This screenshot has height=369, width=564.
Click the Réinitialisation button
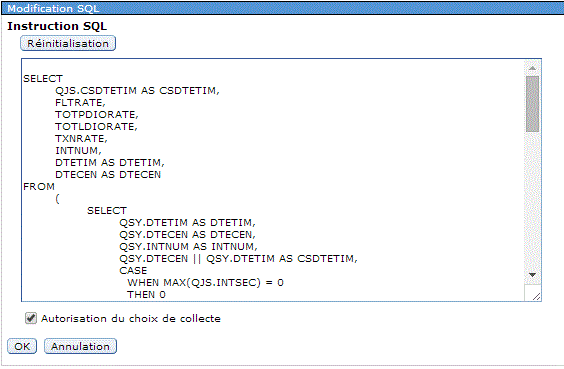(68, 44)
